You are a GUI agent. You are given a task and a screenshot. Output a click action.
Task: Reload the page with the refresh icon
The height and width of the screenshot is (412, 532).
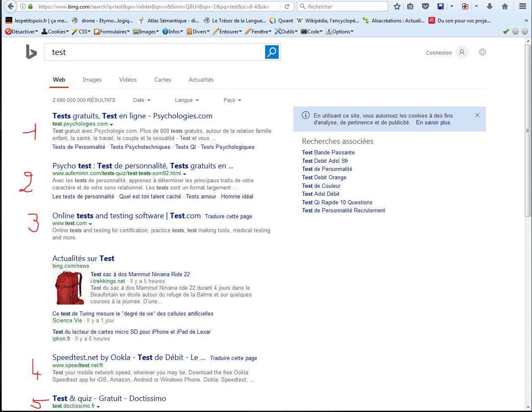tap(287, 6)
